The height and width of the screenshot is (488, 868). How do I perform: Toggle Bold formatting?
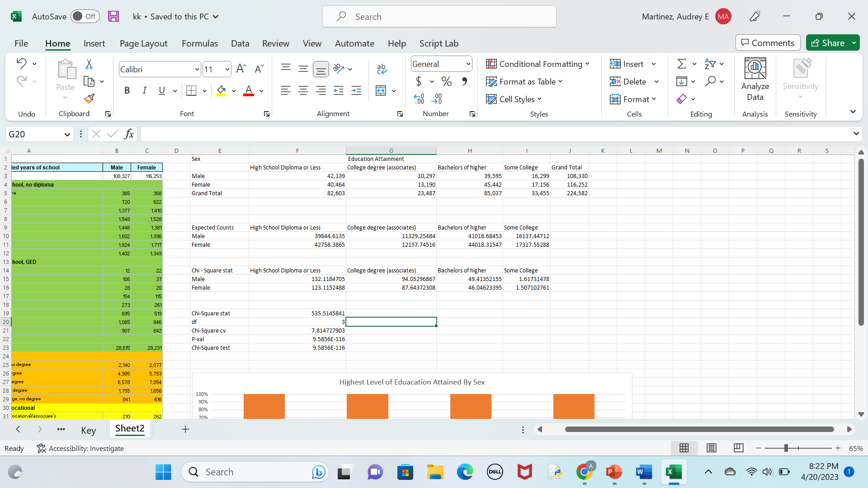(127, 91)
